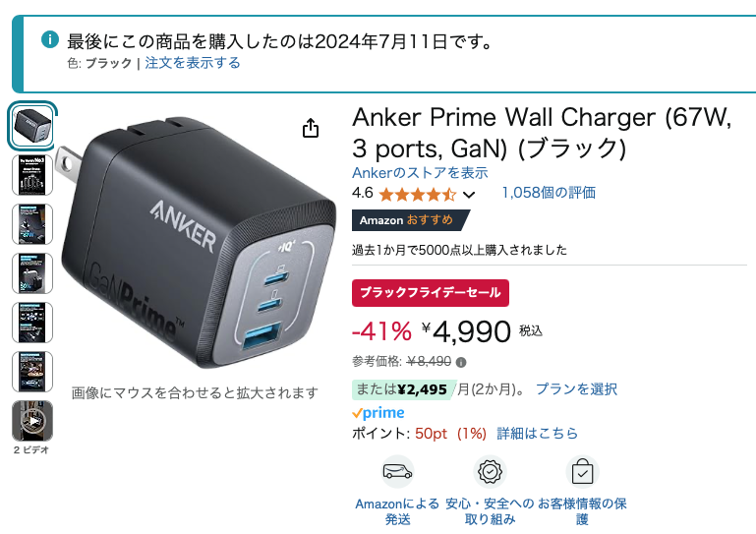Image resolution: width=756 pixels, height=534 pixels.
Task: Click the share icon above product image
Action: (311, 128)
